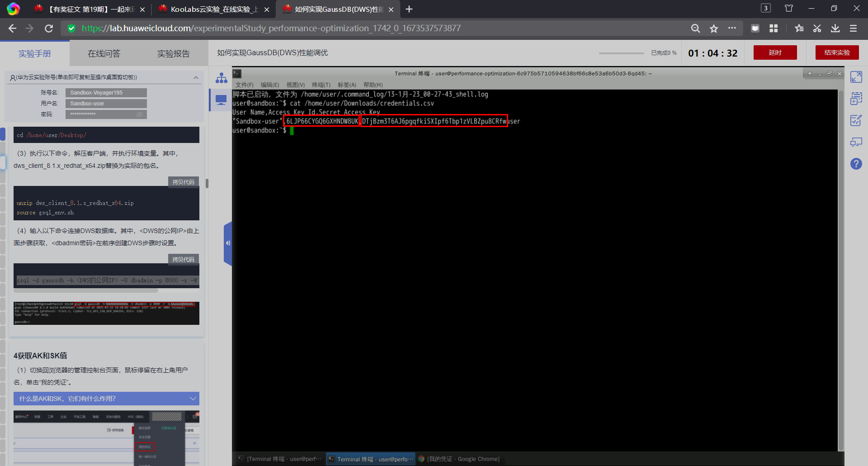Go forward in browser history
This screenshot has width=868, height=466.
click(x=30, y=29)
